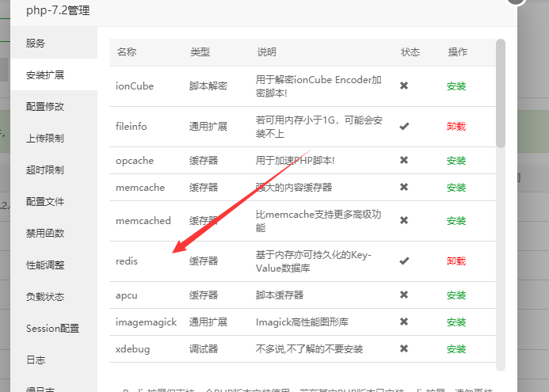
Task: Click the 名称 column header
Action: (x=127, y=52)
